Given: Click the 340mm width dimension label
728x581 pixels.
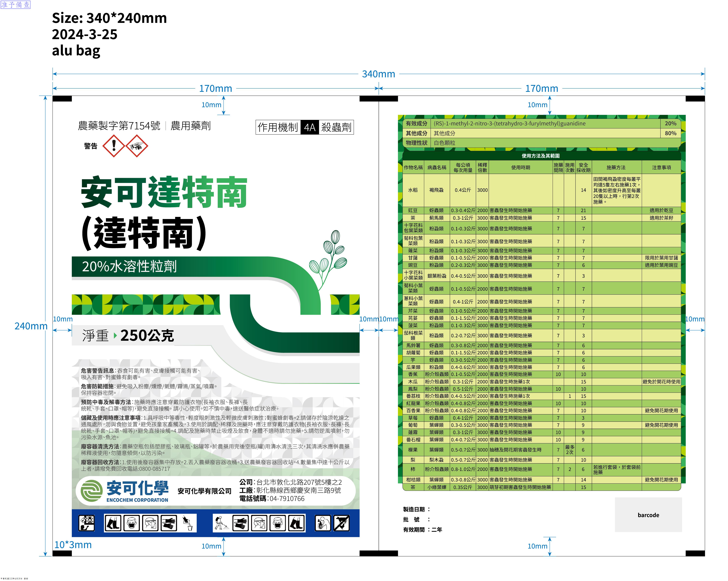Looking at the screenshot, I should tap(378, 74).
